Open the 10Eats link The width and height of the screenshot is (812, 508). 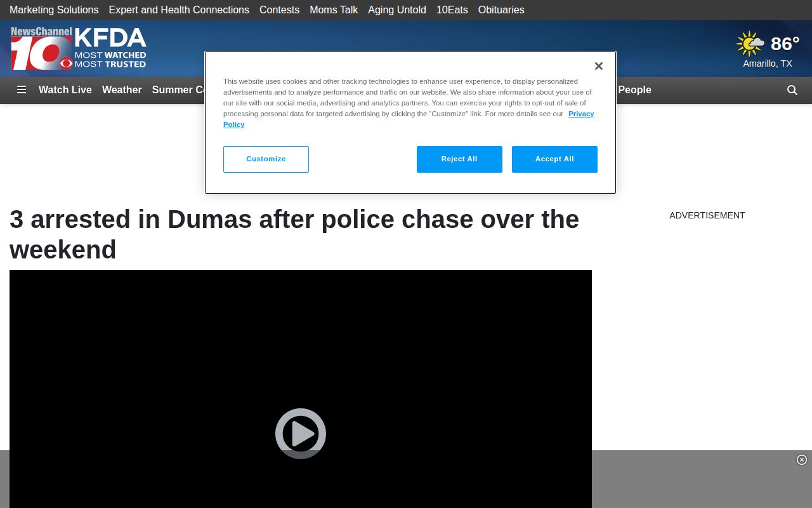tap(452, 10)
